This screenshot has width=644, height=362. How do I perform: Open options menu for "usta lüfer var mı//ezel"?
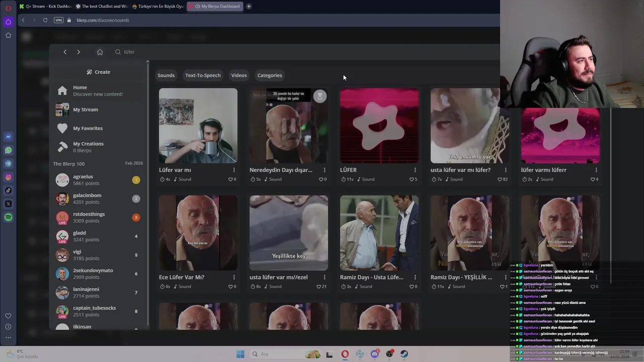coord(325,277)
